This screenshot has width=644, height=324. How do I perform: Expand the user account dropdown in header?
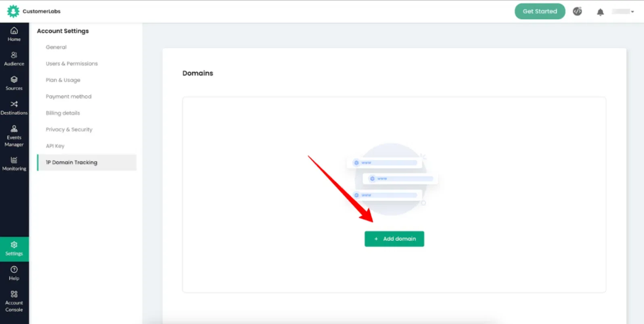tap(623, 12)
